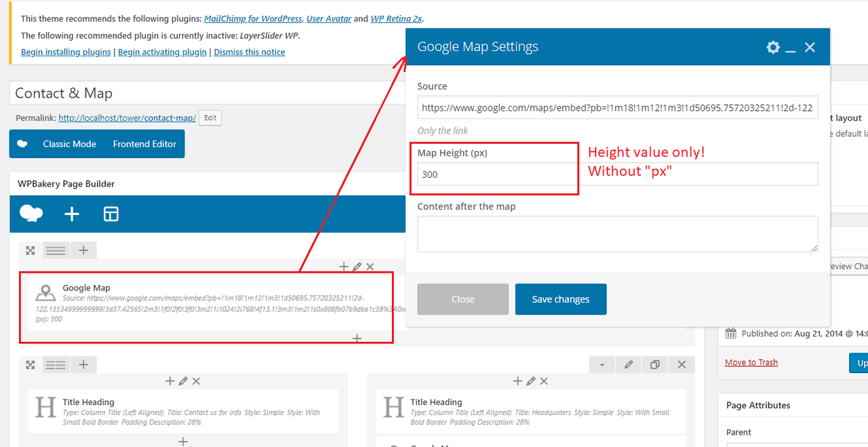Edit the Headquoters column pencil icon

coord(531,381)
